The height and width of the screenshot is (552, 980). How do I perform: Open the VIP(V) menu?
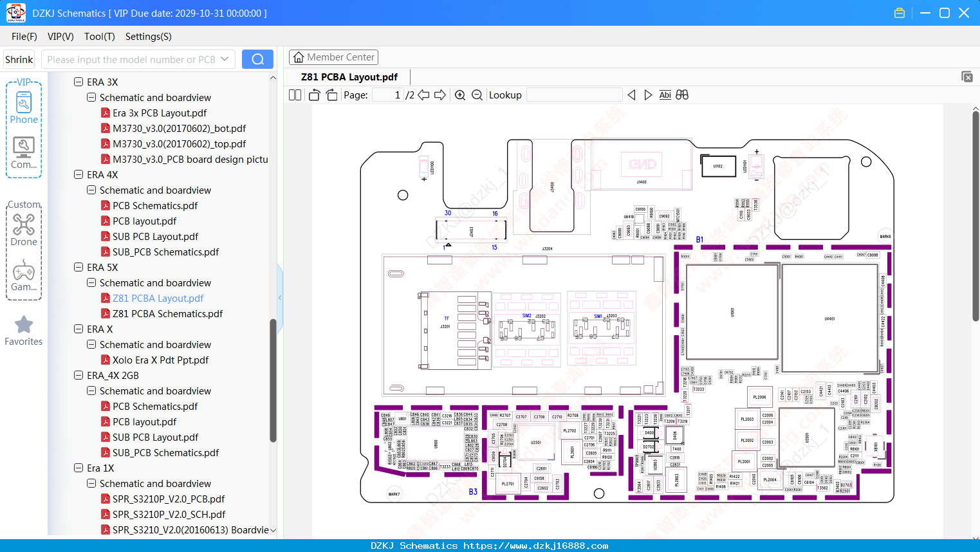tap(60, 37)
